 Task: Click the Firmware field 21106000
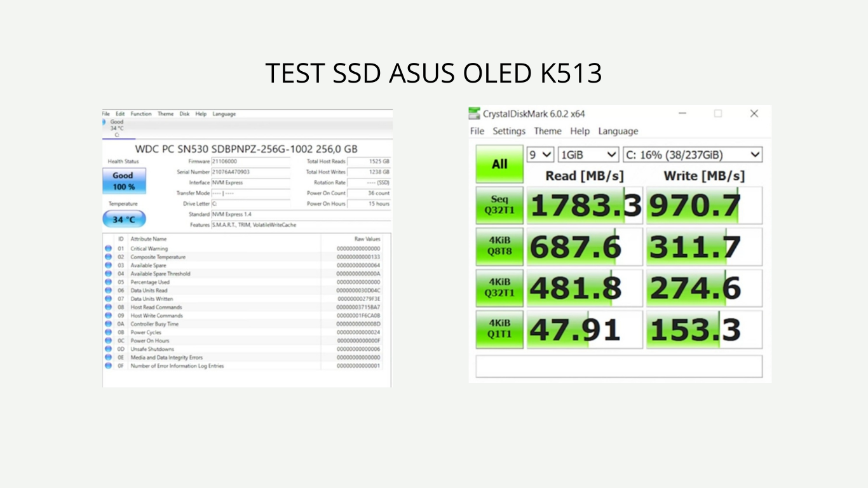pos(250,161)
